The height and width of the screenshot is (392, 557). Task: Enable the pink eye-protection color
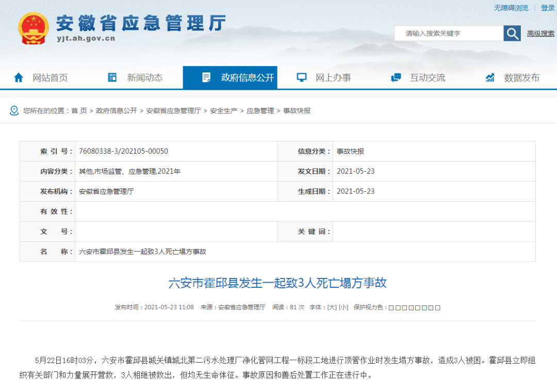point(411,307)
